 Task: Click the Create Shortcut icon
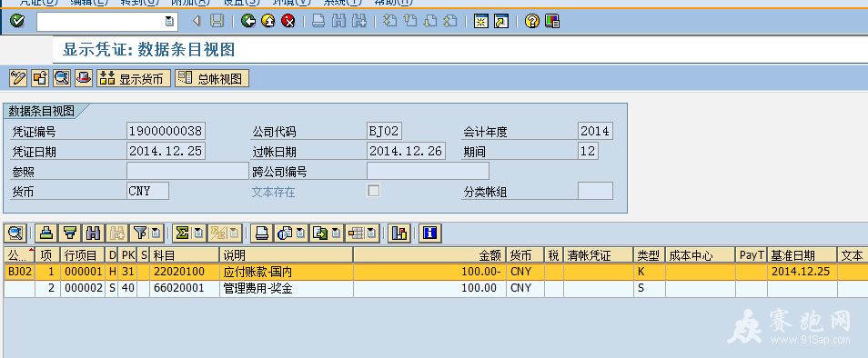click(x=501, y=22)
